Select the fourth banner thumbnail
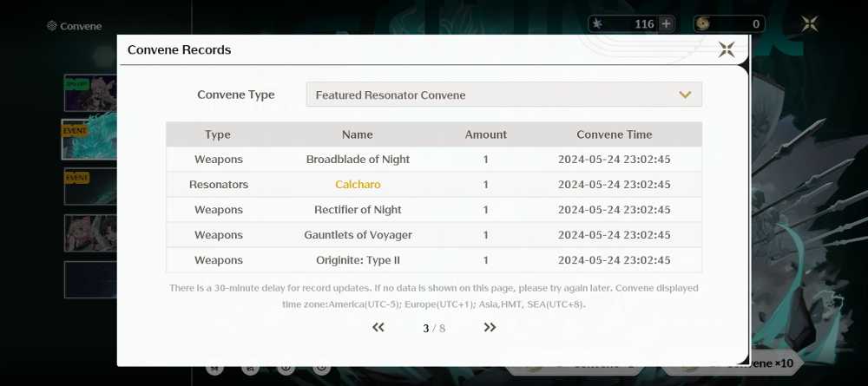The image size is (868, 386). pos(90,232)
